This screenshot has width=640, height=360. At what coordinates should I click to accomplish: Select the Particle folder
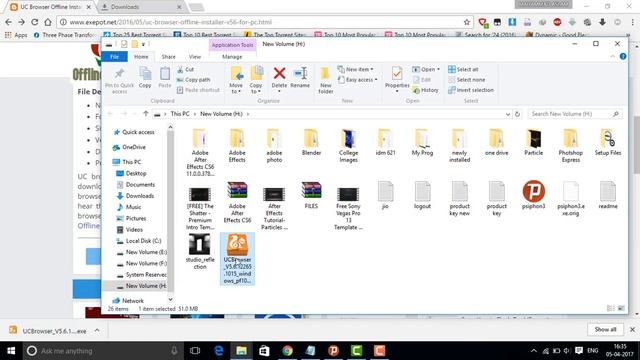click(533, 142)
